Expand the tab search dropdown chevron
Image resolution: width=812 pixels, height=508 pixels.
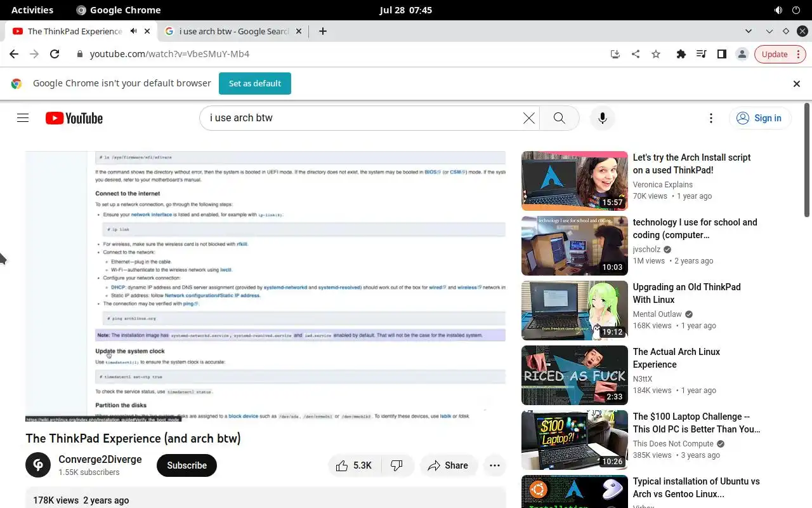click(x=749, y=31)
